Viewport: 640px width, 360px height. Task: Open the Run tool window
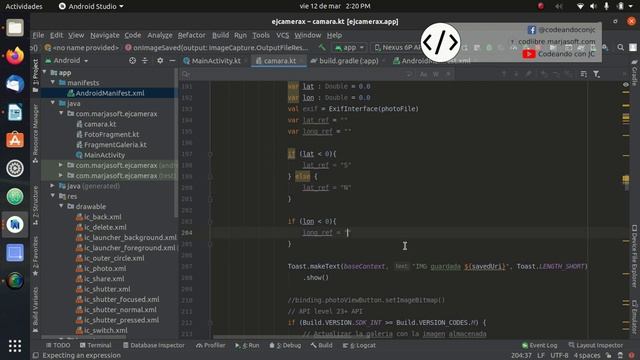point(247,345)
